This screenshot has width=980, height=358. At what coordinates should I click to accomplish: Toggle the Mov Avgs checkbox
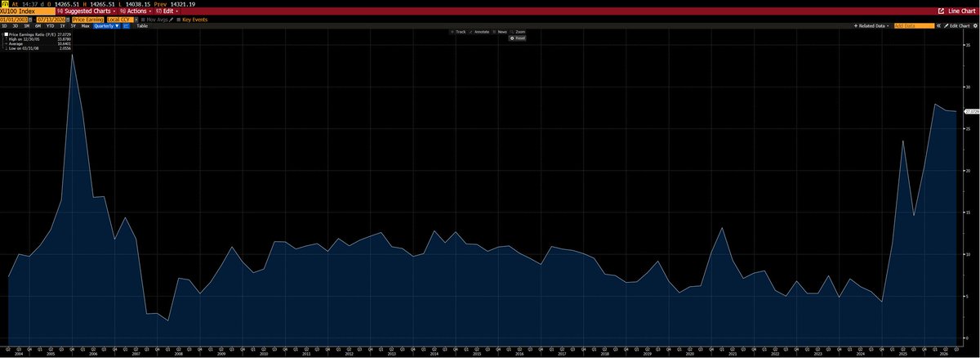coord(143,20)
